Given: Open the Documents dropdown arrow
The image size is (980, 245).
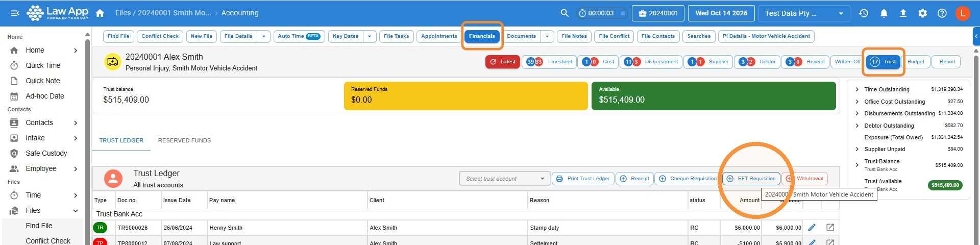Looking at the screenshot, I should 547,36.
